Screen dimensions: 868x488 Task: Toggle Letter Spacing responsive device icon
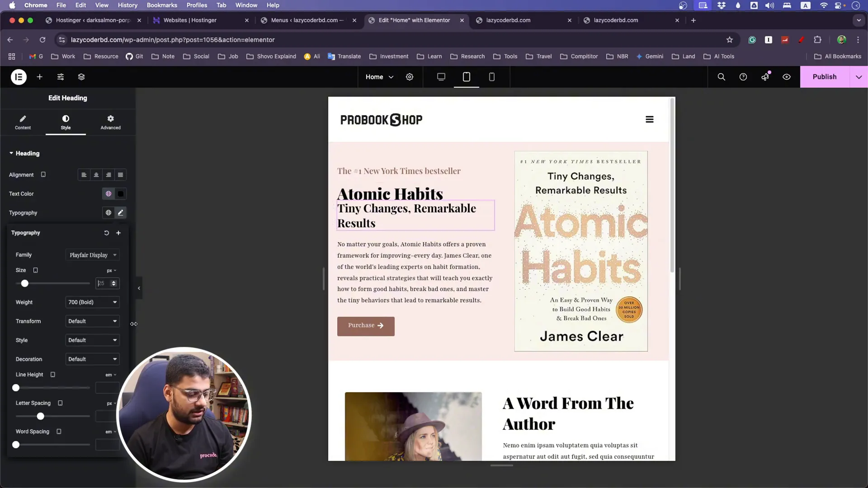click(x=60, y=403)
